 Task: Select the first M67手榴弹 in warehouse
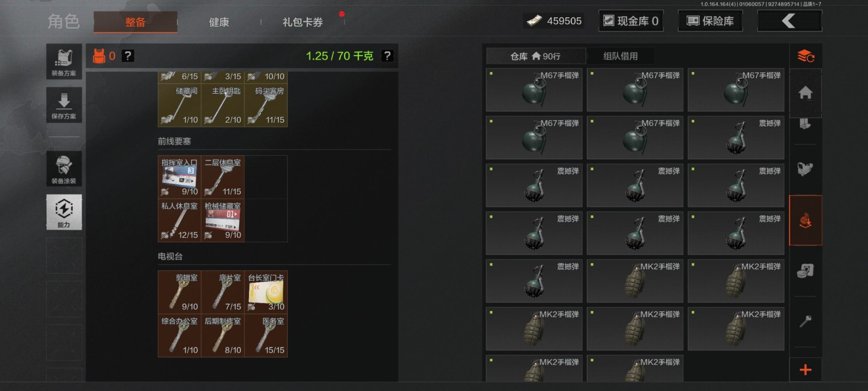click(x=534, y=90)
